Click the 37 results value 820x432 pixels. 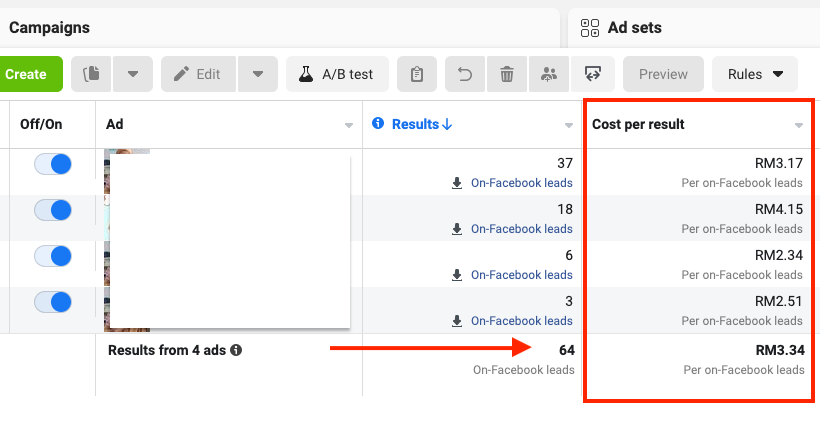click(565, 163)
